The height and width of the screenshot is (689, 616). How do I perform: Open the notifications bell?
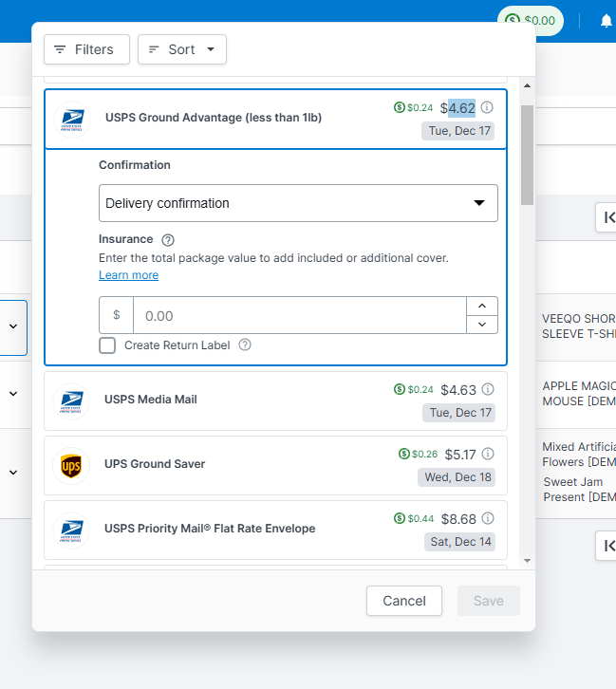[607, 21]
